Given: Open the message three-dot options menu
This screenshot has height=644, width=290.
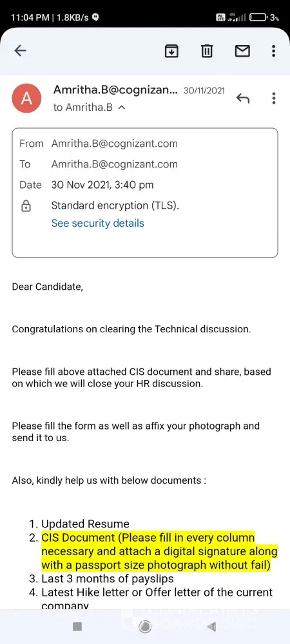Looking at the screenshot, I should pos(274,98).
